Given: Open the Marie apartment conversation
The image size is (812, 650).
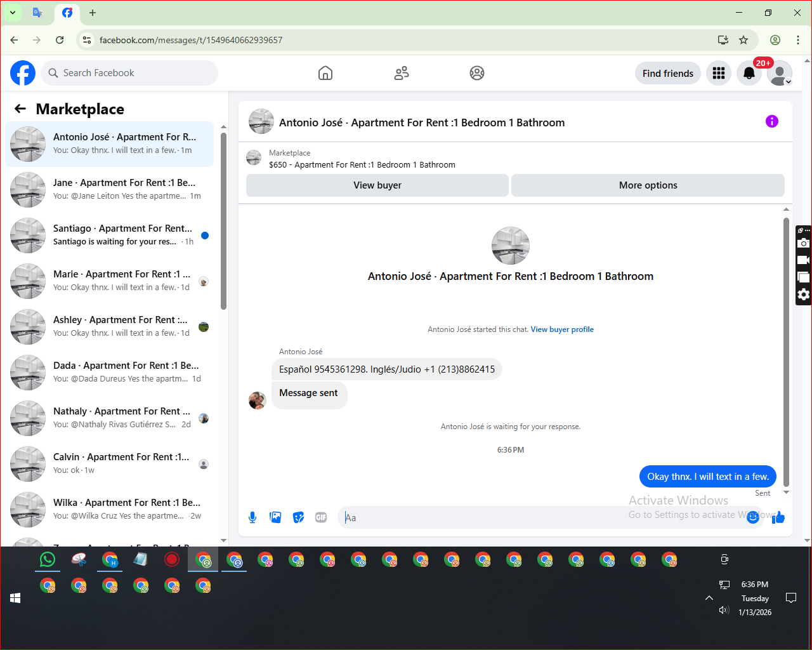Looking at the screenshot, I should coord(110,281).
